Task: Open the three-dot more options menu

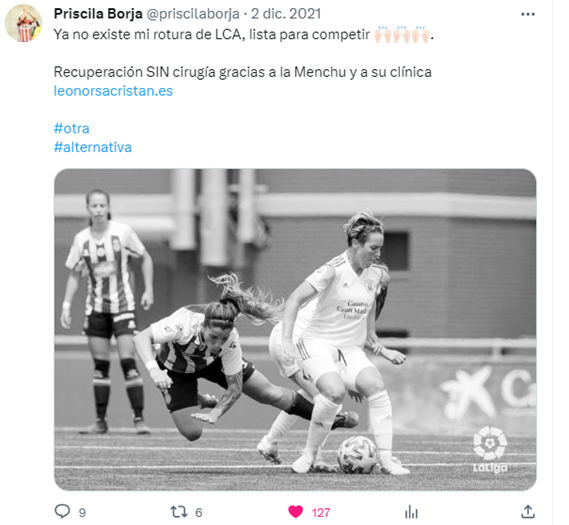Action: coord(527,15)
